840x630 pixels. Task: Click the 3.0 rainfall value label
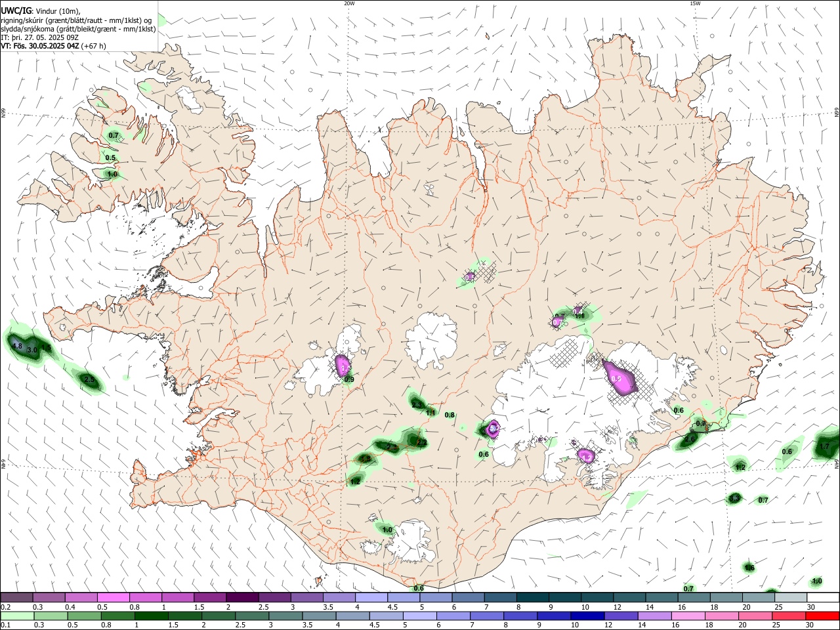[x=31, y=351]
